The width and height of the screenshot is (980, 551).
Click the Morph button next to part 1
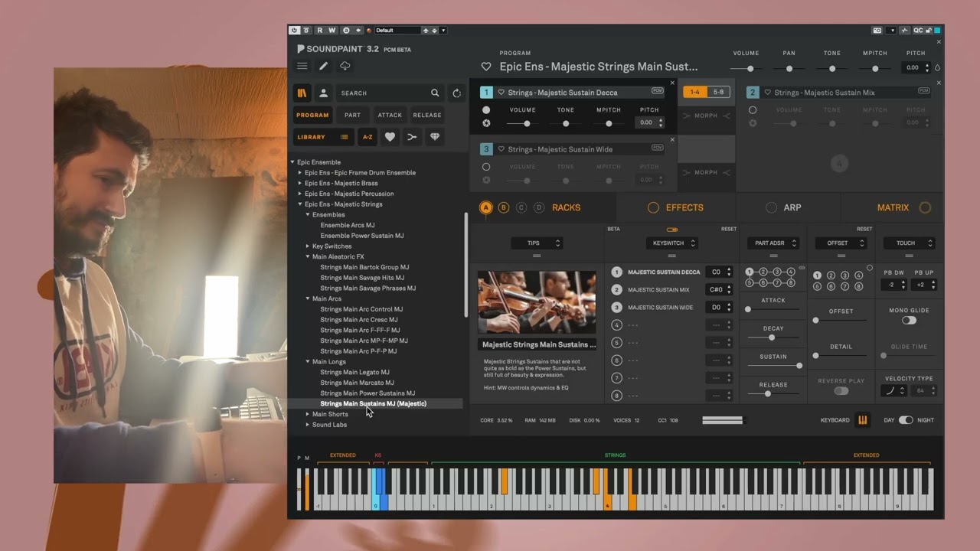(x=706, y=116)
